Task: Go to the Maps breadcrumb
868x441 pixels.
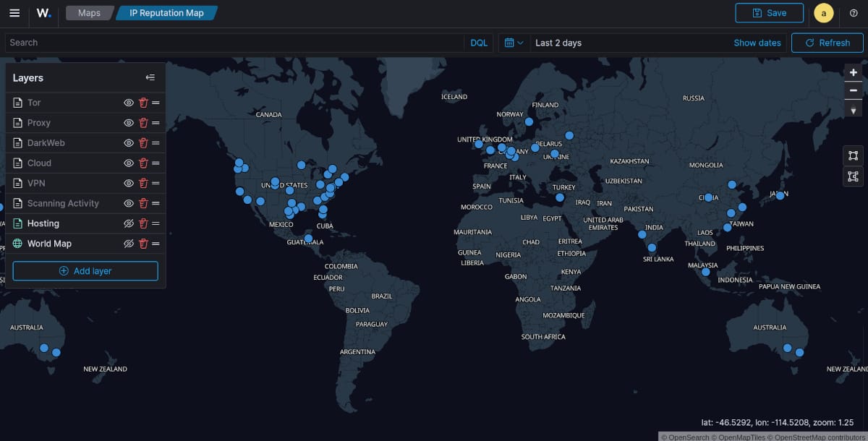Action: [89, 13]
